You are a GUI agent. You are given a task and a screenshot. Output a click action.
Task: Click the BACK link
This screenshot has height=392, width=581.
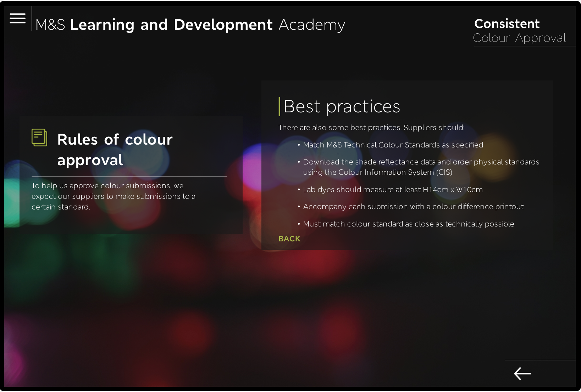point(289,239)
